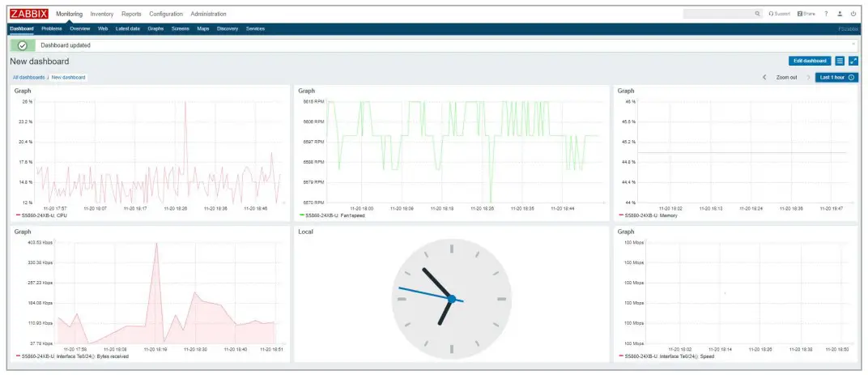Click the 403.53 Kbps axis label
Viewport: 868px width, 375px height.
click(x=40, y=243)
